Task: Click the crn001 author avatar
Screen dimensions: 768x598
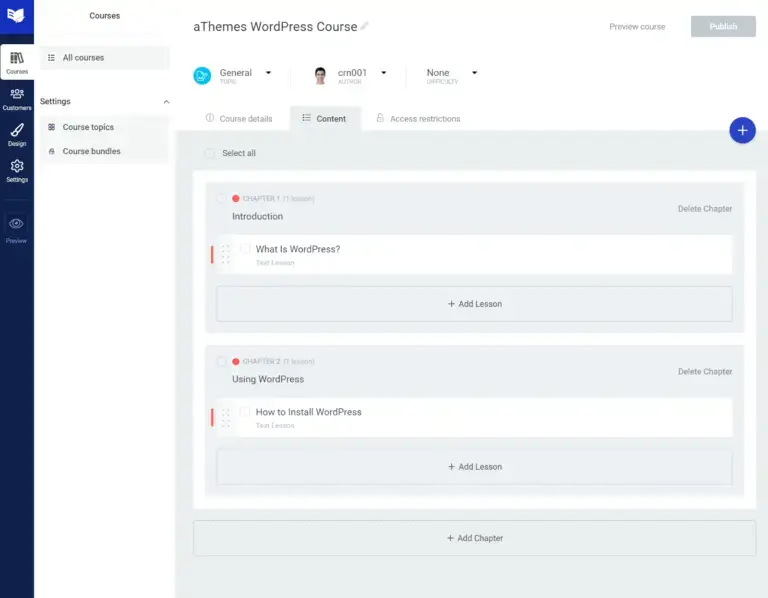Action: point(320,76)
